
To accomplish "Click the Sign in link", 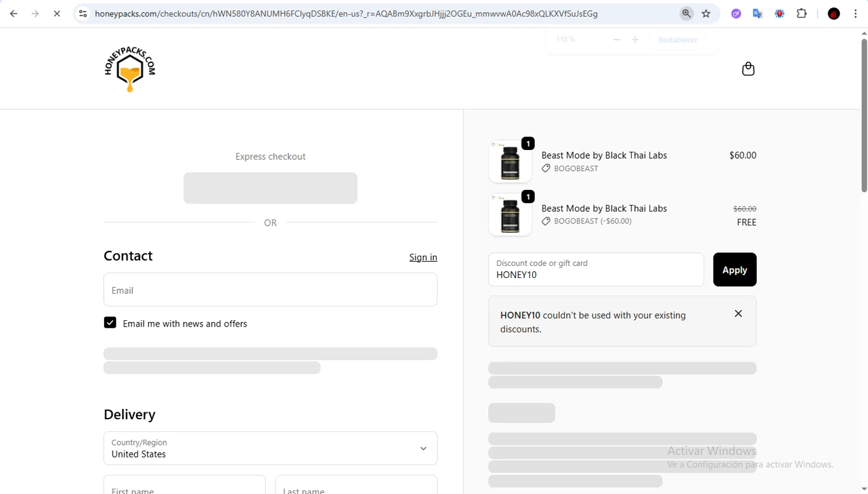I will [423, 257].
